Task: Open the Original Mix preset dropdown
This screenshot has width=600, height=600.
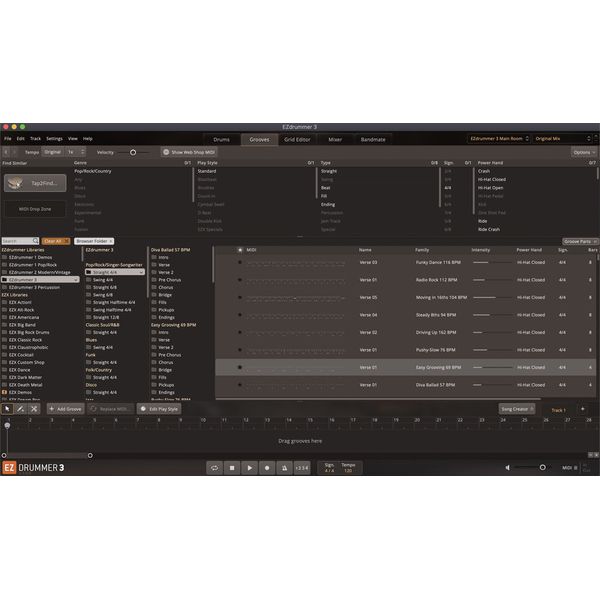Action: point(562,139)
